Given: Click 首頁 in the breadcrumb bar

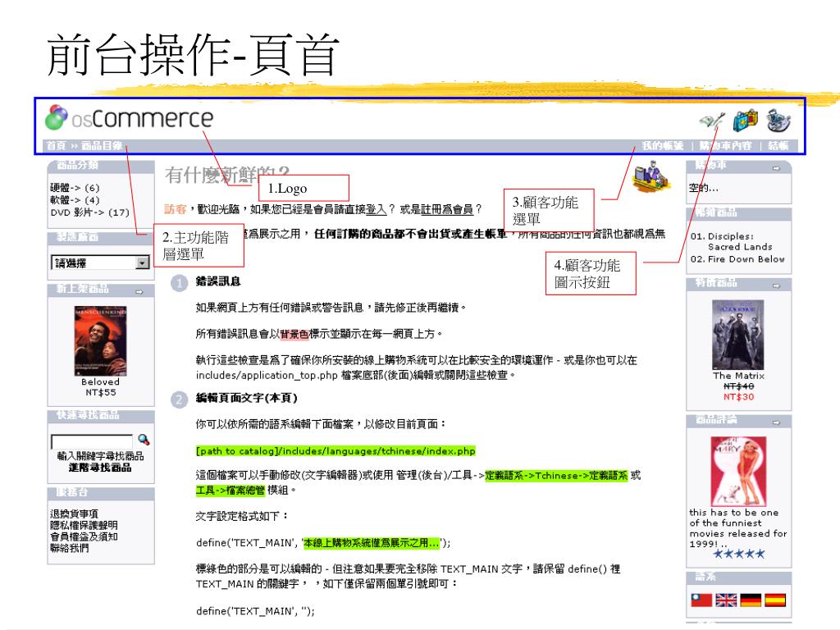Looking at the screenshot, I should 56,146.
